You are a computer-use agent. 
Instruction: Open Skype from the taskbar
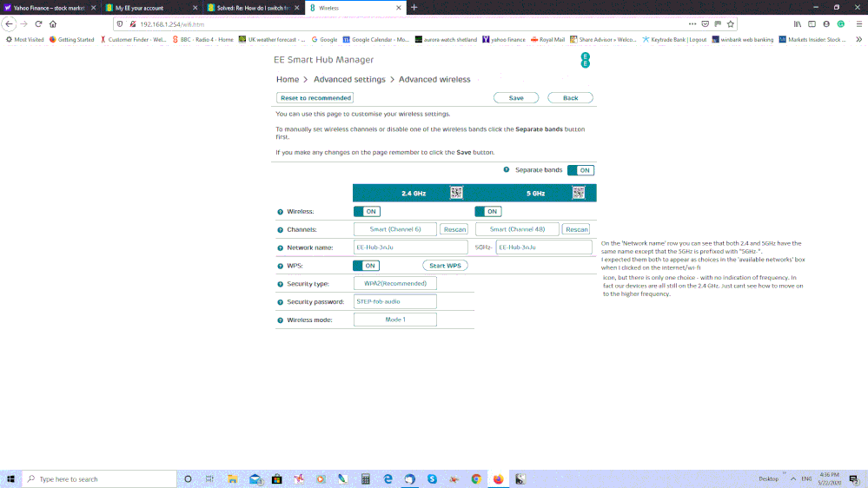432,479
